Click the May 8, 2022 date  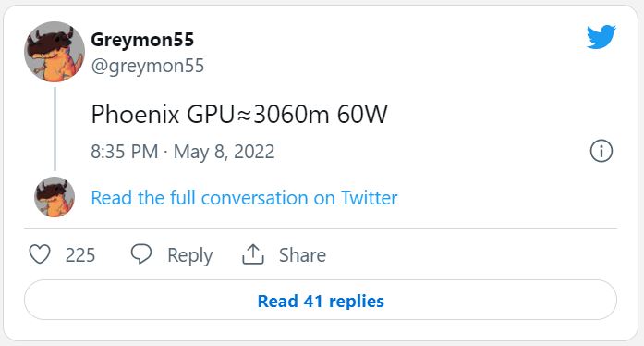tap(224, 152)
